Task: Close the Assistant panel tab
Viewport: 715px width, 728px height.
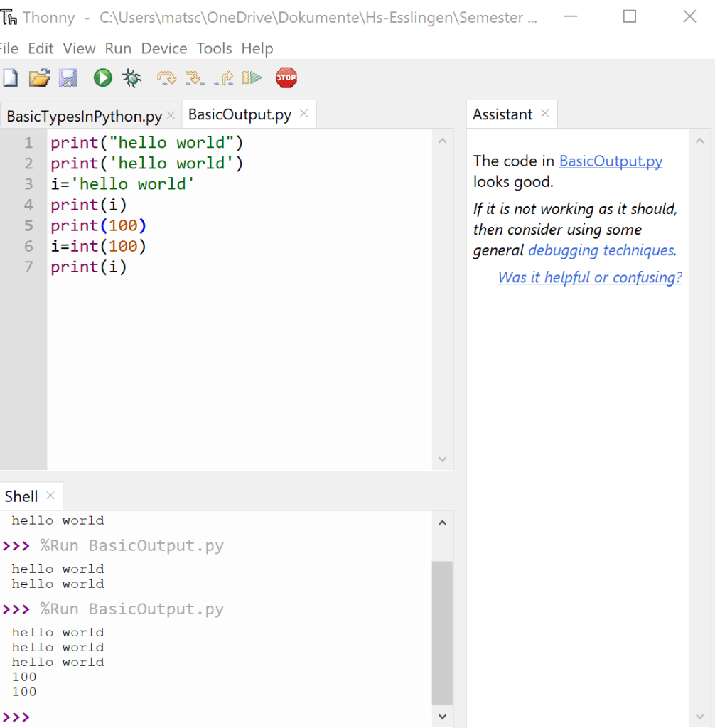Action: click(x=545, y=113)
